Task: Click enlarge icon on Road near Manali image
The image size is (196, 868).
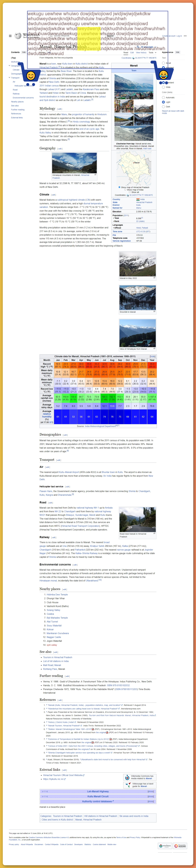Action: pos(155,533)
